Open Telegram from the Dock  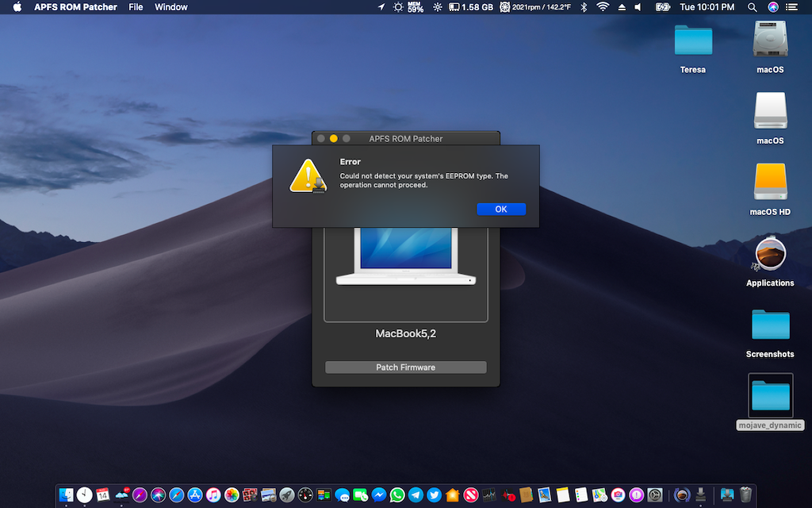pos(416,495)
